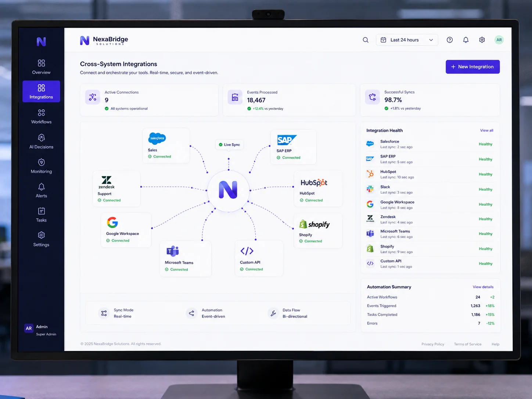
Task: Click the help question mark icon
Action: click(450, 40)
